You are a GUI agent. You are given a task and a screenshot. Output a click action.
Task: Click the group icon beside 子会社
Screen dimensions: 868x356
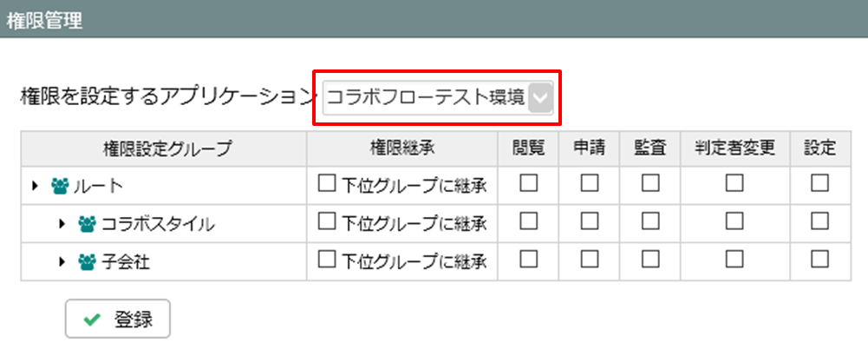pyautogui.click(x=87, y=261)
